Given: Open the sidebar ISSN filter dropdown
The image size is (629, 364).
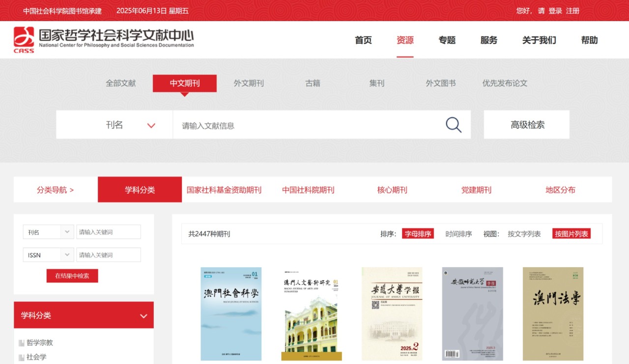Looking at the screenshot, I should point(49,255).
